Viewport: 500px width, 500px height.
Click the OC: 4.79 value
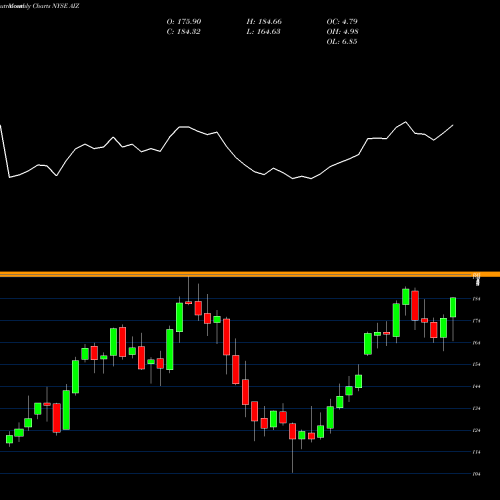[x=342, y=22]
